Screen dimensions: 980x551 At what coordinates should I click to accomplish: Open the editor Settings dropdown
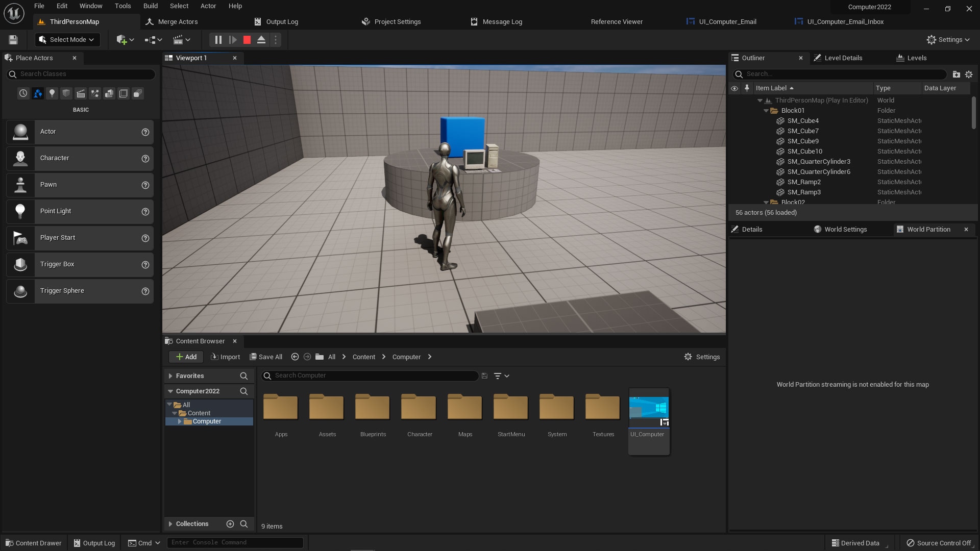tap(948, 39)
